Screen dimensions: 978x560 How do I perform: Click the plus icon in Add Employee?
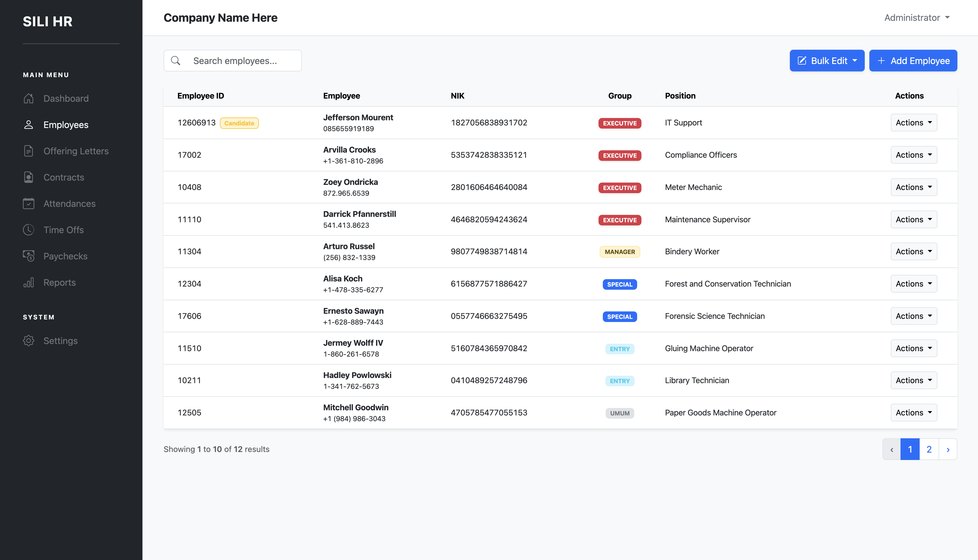[x=881, y=61]
